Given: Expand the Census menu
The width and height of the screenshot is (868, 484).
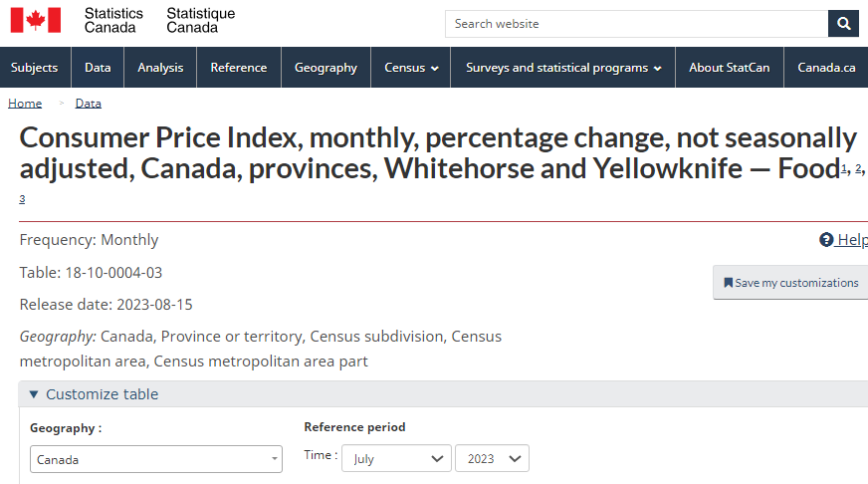Looking at the screenshot, I should point(411,68).
